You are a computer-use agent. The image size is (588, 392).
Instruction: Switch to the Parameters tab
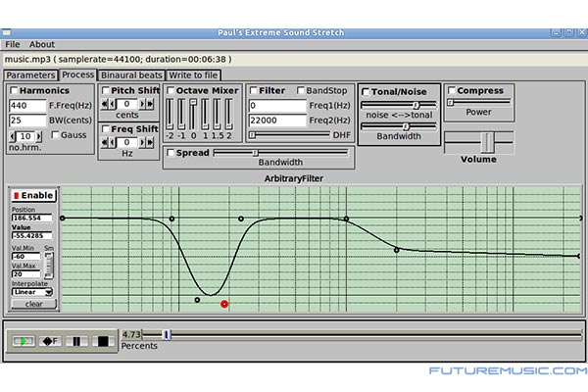[30, 75]
